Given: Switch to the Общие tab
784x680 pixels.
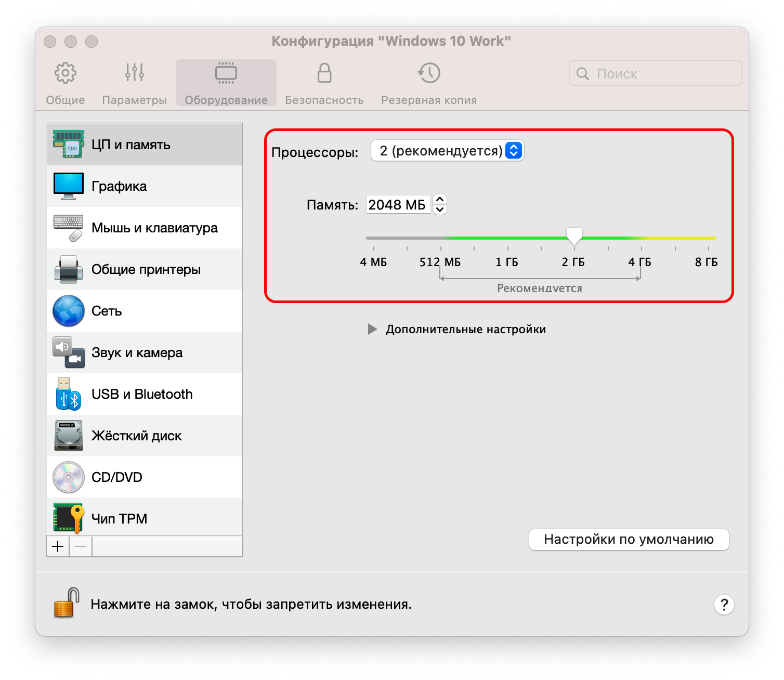Looking at the screenshot, I should click(66, 82).
